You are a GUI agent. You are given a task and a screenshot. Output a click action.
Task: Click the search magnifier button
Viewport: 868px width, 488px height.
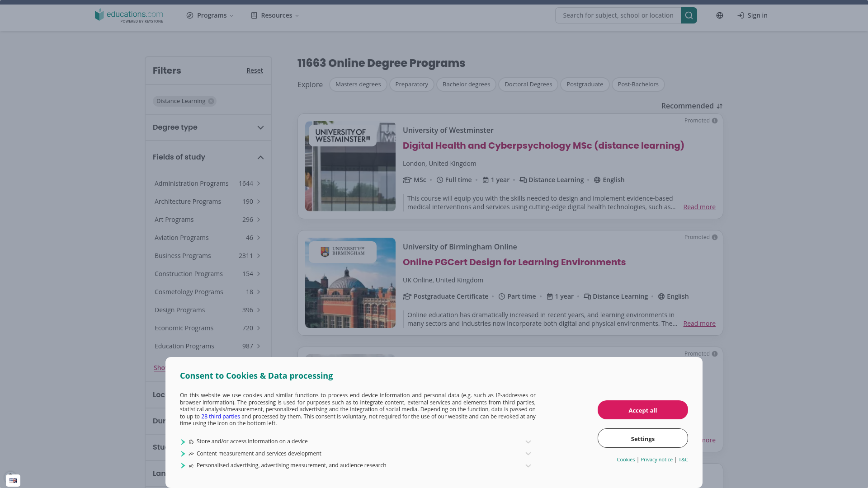click(x=689, y=15)
